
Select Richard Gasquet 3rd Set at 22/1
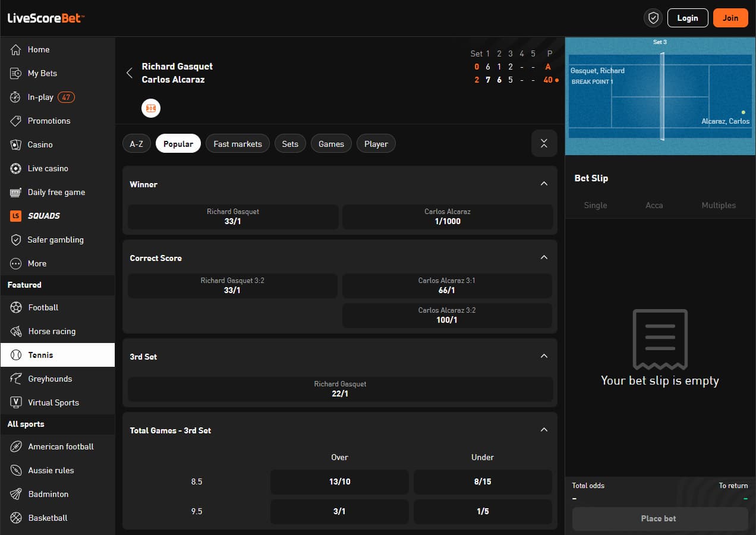[340, 389]
